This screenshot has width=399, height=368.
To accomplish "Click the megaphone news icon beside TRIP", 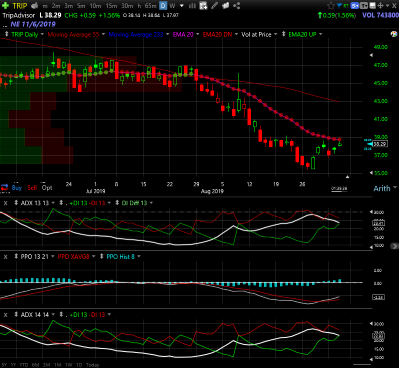I will (x=34, y=6).
